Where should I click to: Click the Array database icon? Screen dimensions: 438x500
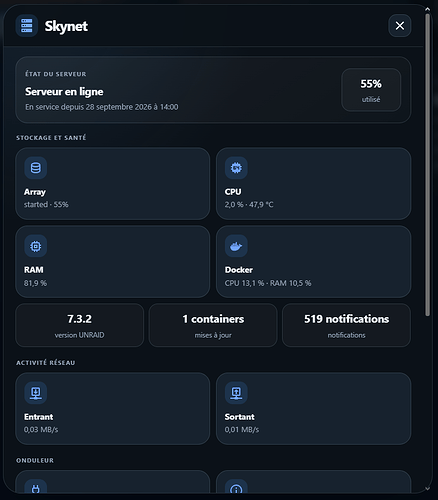(36, 168)
